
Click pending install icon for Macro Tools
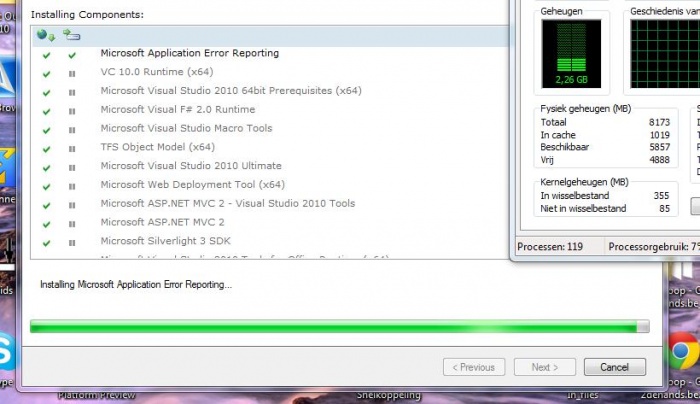72,130
